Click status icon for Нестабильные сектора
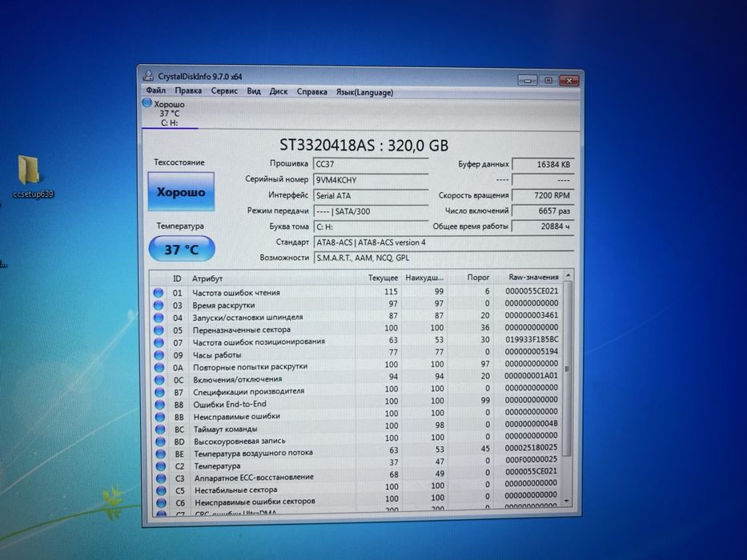The height and width of the screenshot is (560, 747). click(x=162, y=490)
